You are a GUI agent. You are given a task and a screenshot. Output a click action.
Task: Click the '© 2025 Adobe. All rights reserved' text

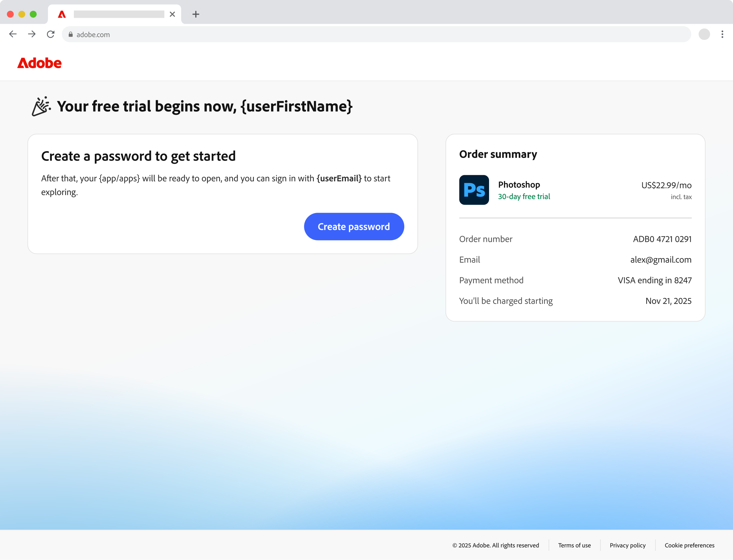pos(496,545)
